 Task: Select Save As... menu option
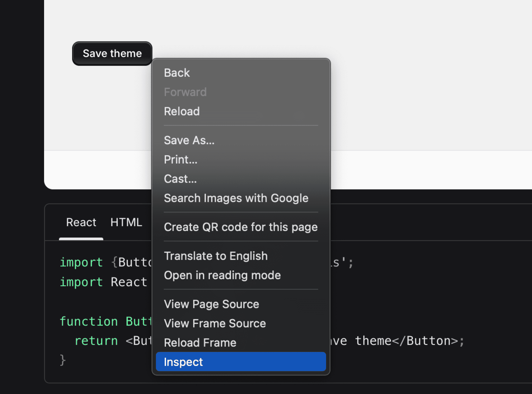(189, 140)
